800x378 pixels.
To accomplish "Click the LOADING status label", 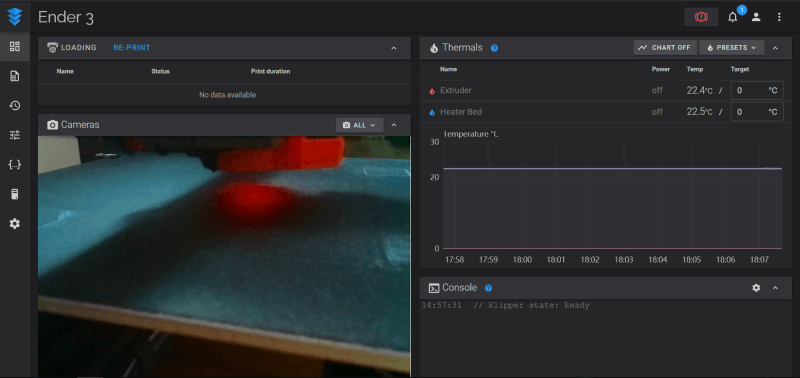I will (x=79, y=47).
